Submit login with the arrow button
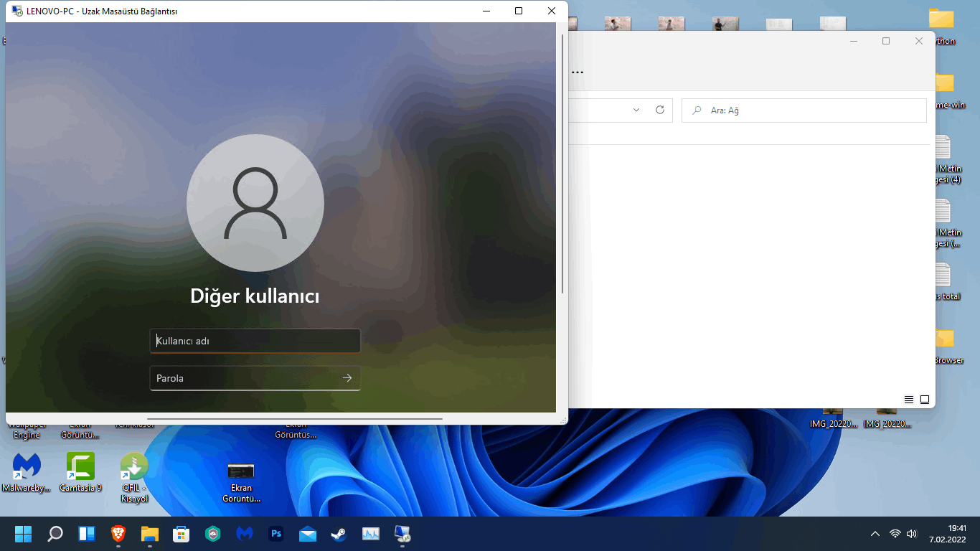Image resolution: width=980 pixels, height=551 pixels. [347, 378]
